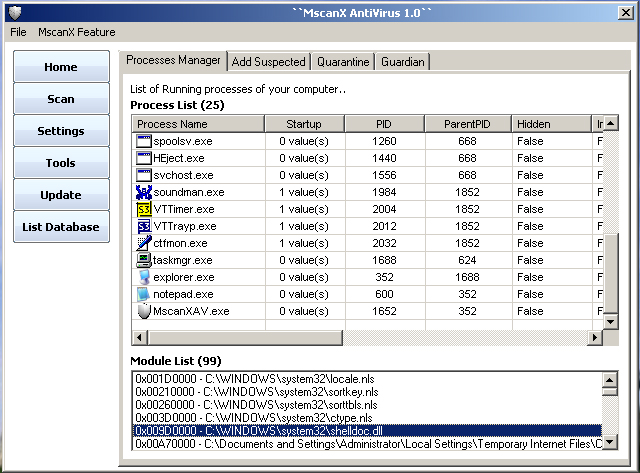This screenshot has width=640, height=473.
Task: Open the File menu
Action: click(x=19, y=32)
